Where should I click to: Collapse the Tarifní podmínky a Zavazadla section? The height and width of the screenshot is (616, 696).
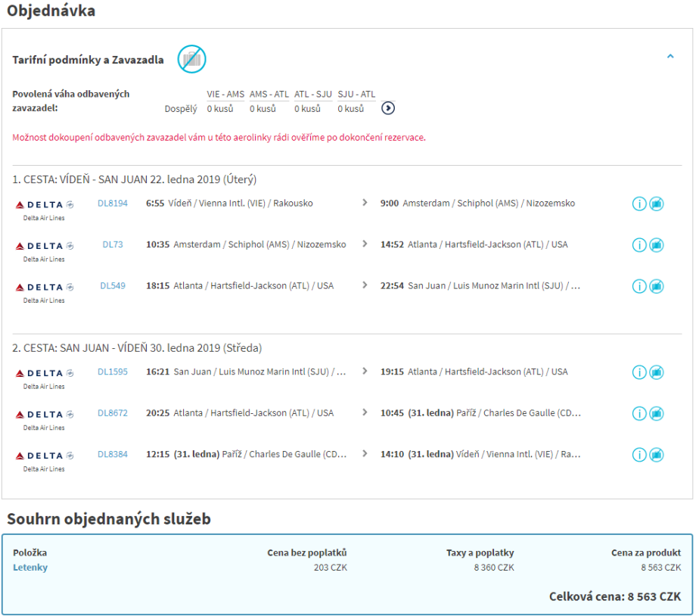pyautogui.click(x=670, y=56)
